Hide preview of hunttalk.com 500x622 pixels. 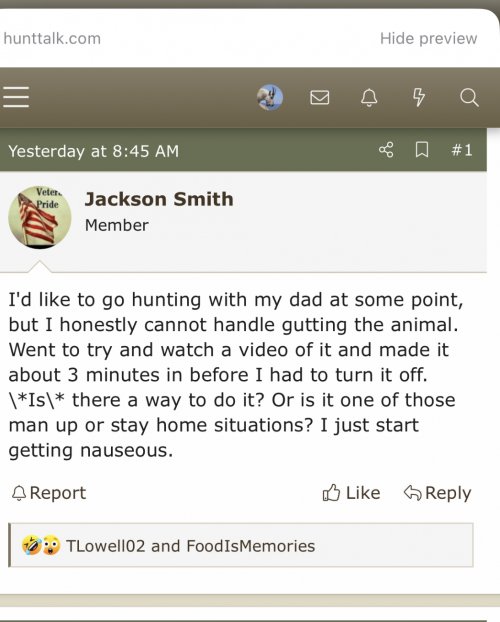point(429,38)
